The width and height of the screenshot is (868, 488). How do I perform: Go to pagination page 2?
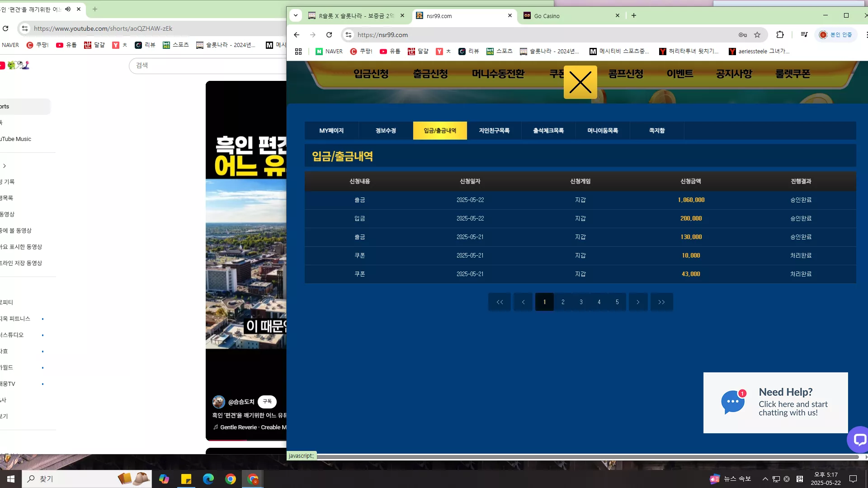pos(563,302)
